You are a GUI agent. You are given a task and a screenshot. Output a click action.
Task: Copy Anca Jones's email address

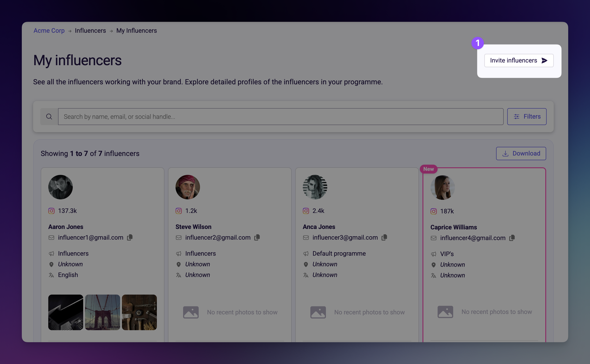pyautogui.click(x=384, y=237)
